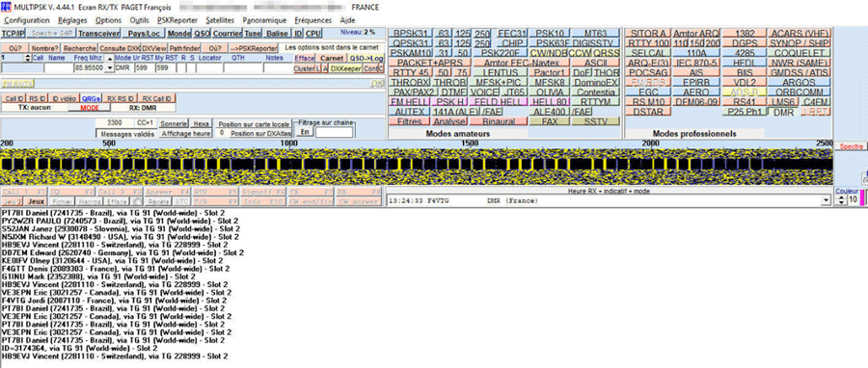Click the QRGs button
The height and width of the screenshot is (368, 868).
[x=91, y=98]
